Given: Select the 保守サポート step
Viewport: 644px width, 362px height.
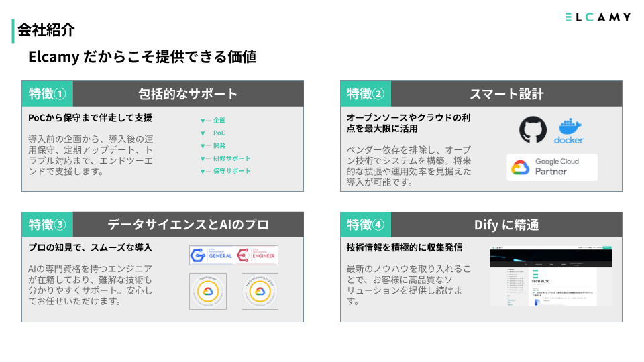Looking at the screenshot, I should click(231, 171).
